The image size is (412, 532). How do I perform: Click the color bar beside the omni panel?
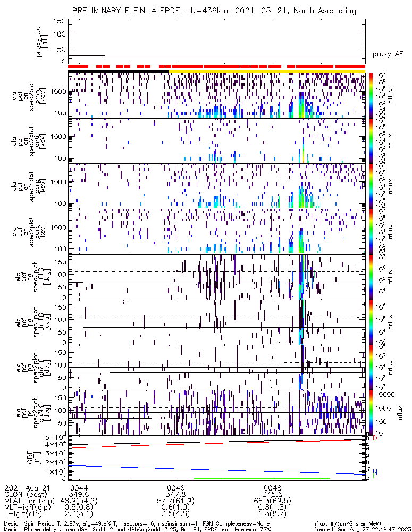[x=371, y=96]
